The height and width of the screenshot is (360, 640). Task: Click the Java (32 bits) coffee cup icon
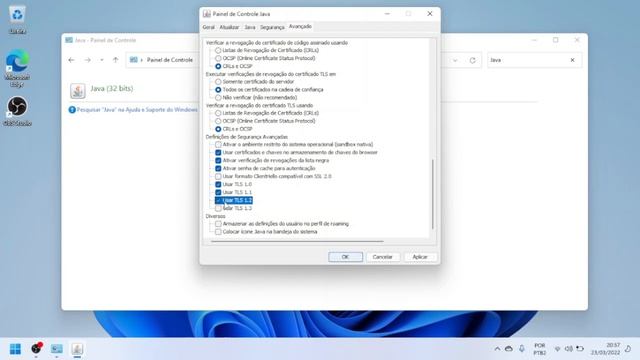click(x=78, y=91)
